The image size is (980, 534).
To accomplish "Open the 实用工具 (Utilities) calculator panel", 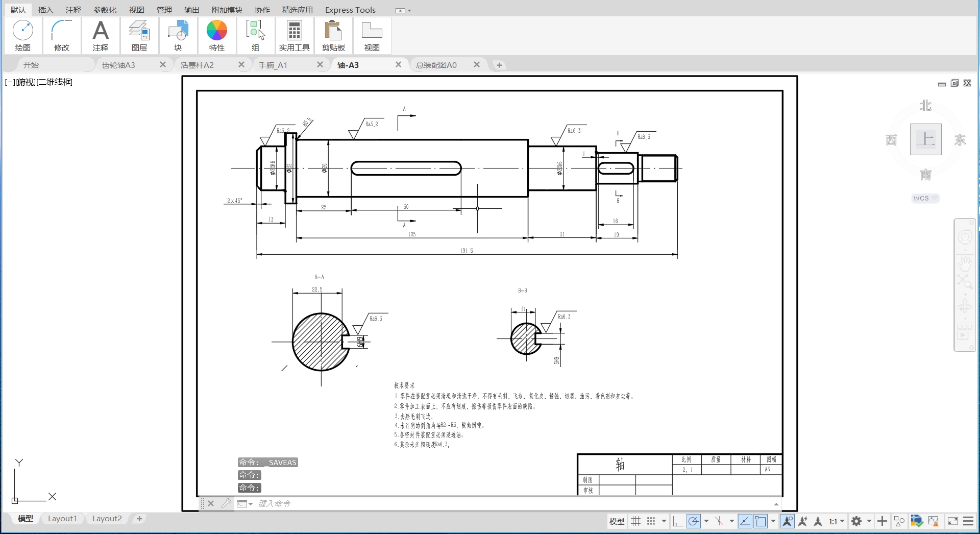I will click(295, 36).
